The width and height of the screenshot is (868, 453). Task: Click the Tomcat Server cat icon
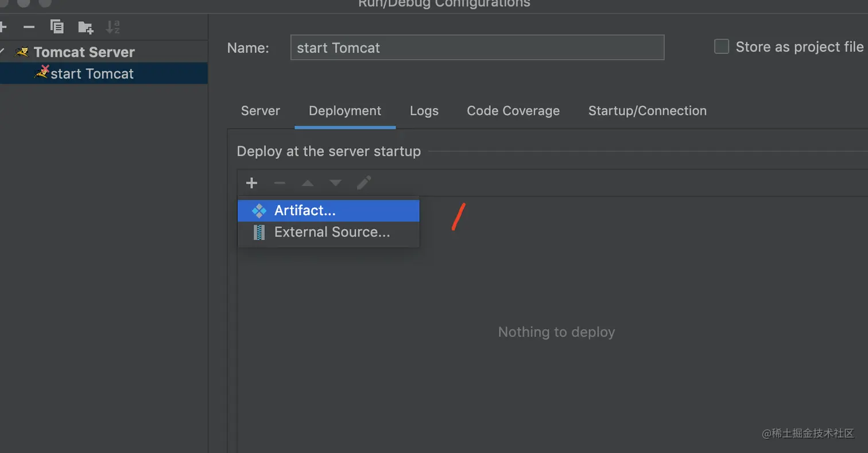(22, 52)
